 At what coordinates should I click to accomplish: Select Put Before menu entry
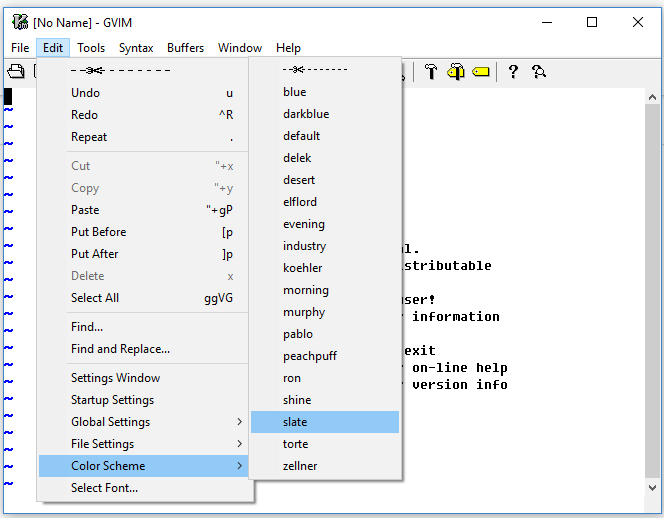[144, 232]
